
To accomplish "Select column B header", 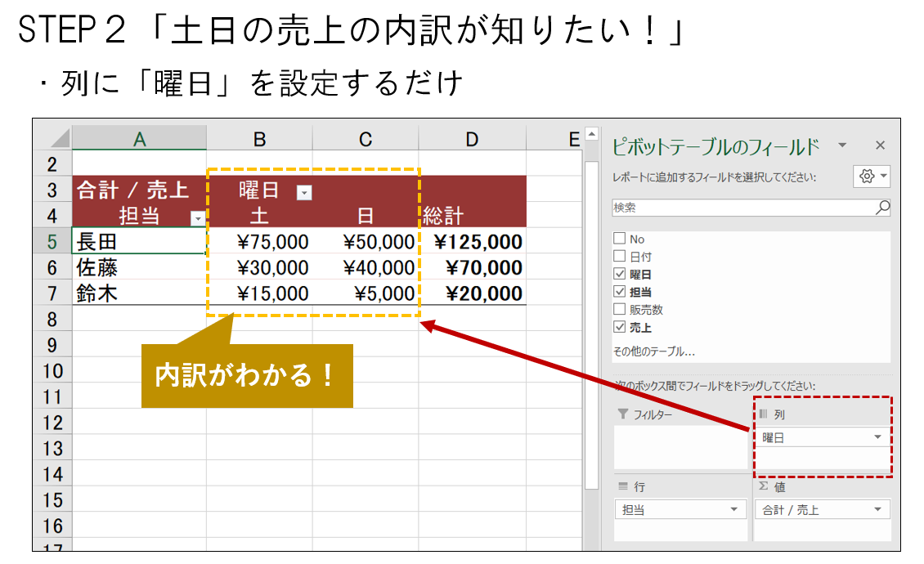I will (259, 139).
